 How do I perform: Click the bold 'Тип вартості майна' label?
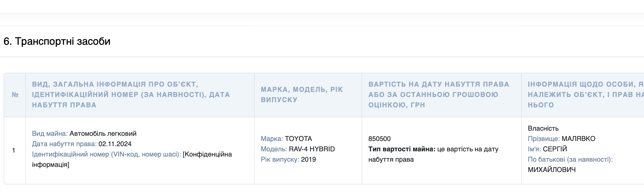[401, 149]
